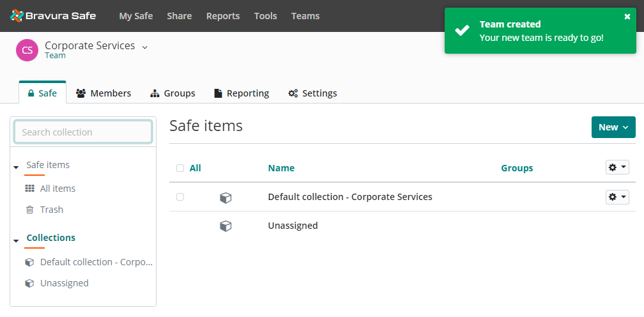Open Reports in top navigation
Viewport: 644px width, 317px height.
click(x=223, y=16)
